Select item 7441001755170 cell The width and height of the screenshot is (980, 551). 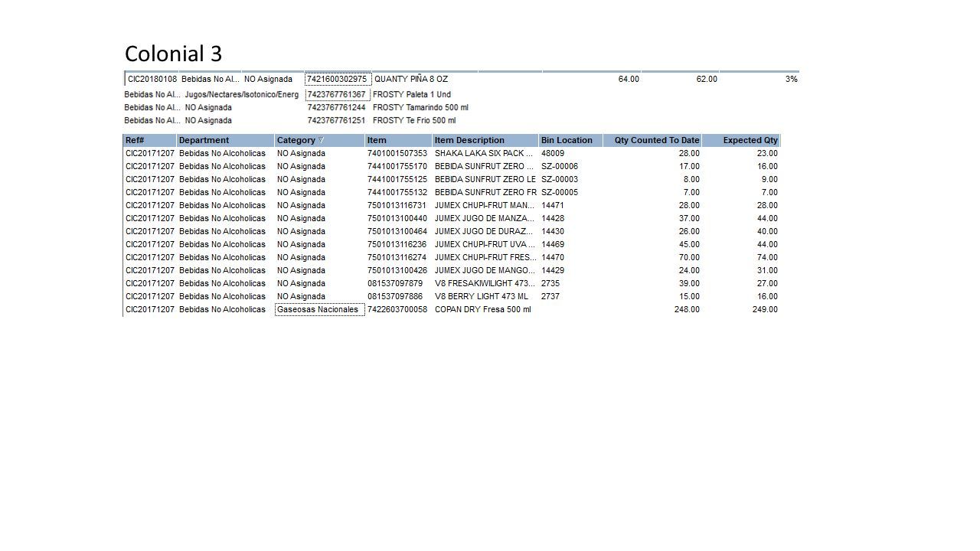coord(397,166)
